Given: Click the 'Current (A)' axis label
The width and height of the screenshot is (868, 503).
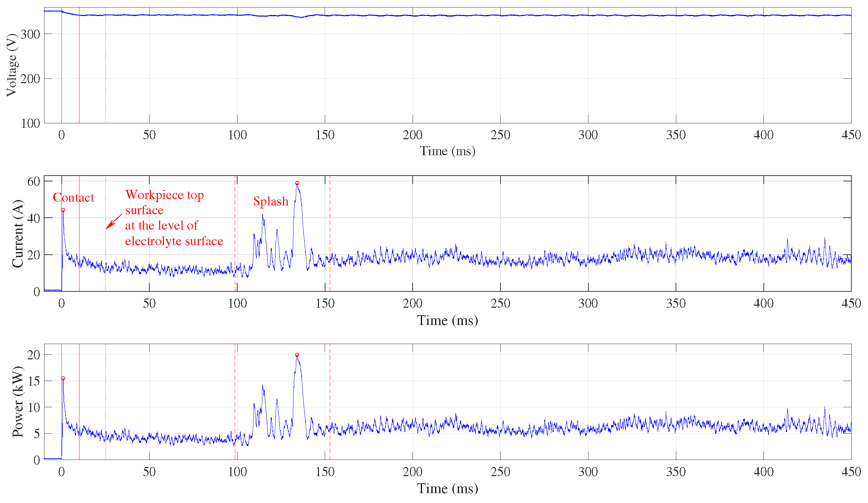Looking at the screenshot, I should (17, 234).
